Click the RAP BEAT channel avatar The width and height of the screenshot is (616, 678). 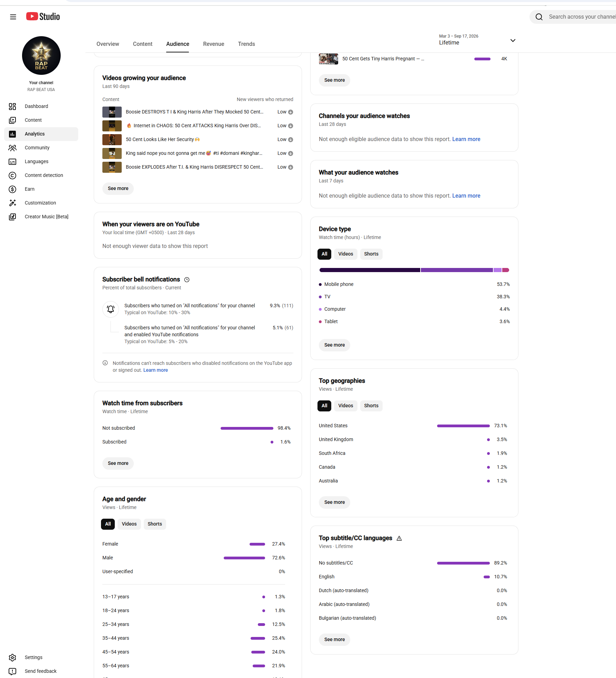(41, 56)
